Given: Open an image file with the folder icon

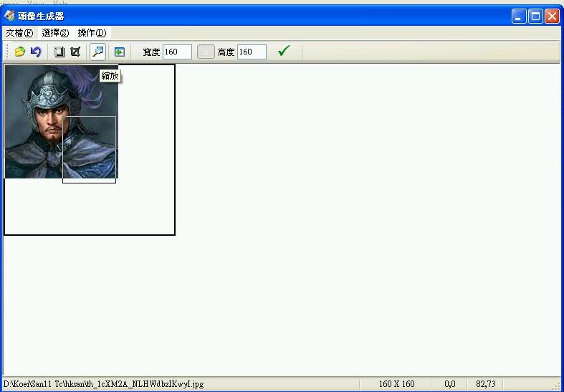Looking at the screenshot, I should (x=20, y=52).
